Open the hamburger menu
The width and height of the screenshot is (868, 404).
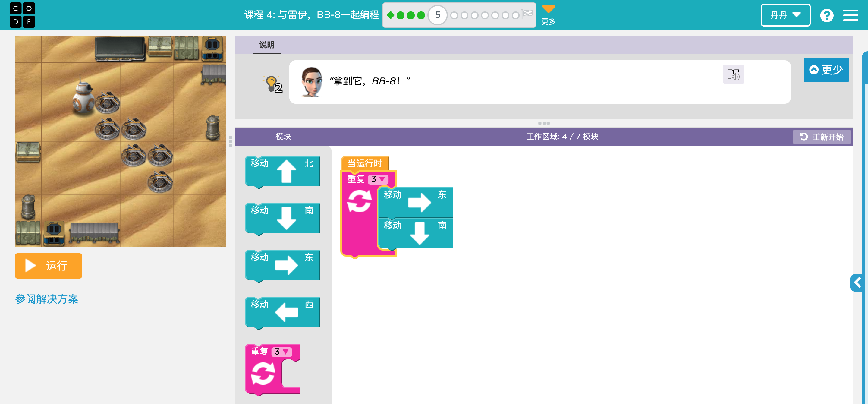pyautogui.click(x=851, y=15)
